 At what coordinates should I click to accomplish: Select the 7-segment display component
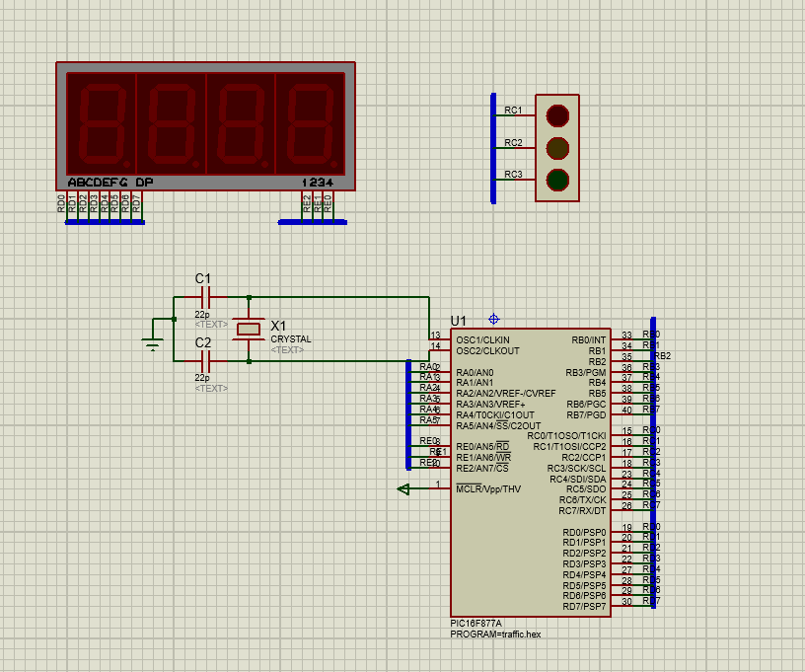coord(205,126)
